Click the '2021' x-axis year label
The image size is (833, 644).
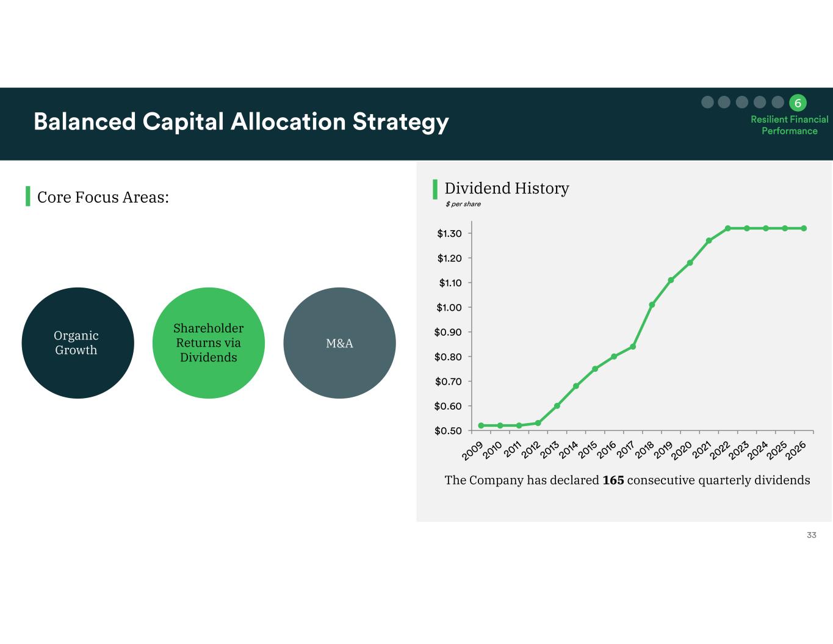pos(701,450)
